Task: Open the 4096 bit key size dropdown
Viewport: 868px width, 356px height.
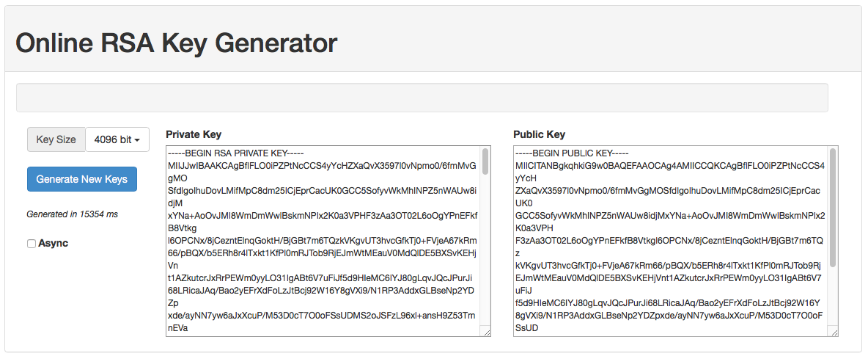Action: [117, 139]
